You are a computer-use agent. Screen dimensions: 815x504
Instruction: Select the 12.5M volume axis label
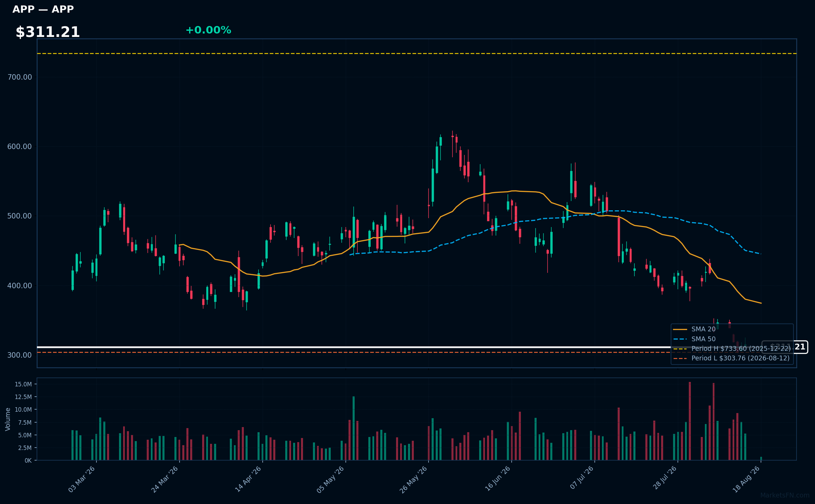(23, 397)
